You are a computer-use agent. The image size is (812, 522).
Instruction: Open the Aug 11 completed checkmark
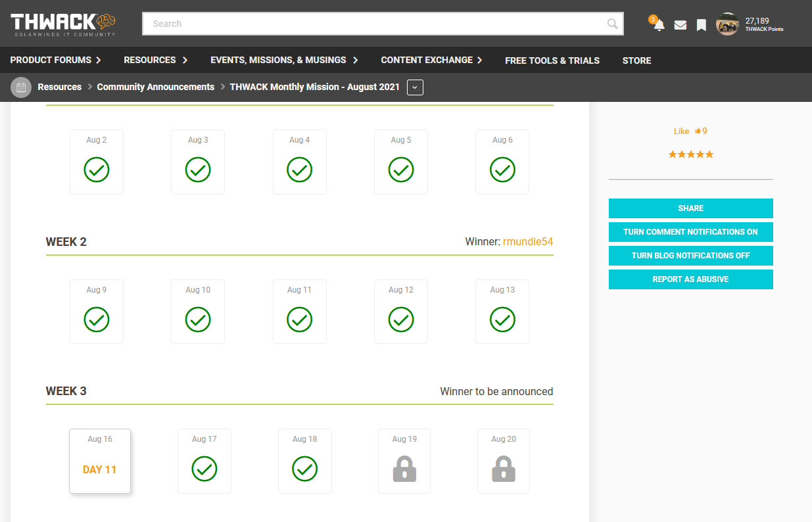pyautogui.click(x=300, y=320)
